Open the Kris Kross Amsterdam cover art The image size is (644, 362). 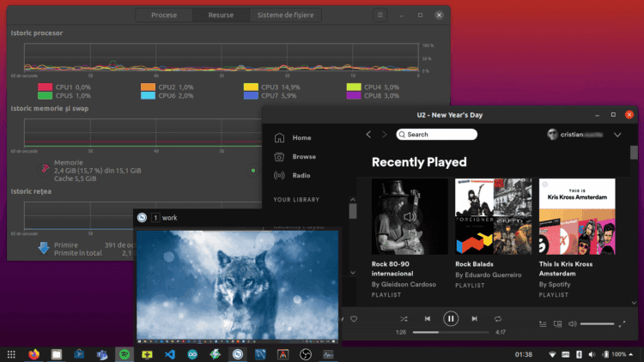(577, 216)
